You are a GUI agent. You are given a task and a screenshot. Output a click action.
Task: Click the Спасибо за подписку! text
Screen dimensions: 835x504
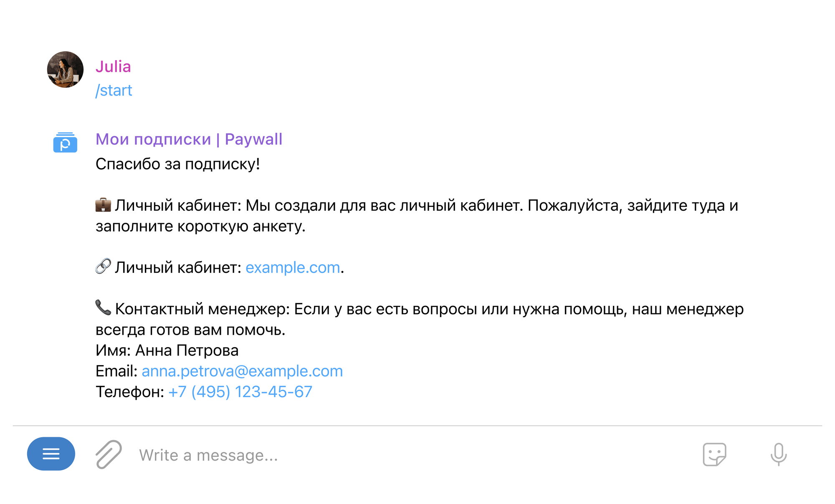[177, 164]
